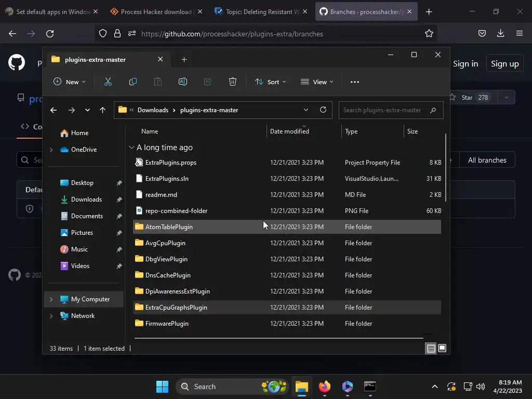Expand the address bar history dropdown
532x399 pixels.
(305, 110)
